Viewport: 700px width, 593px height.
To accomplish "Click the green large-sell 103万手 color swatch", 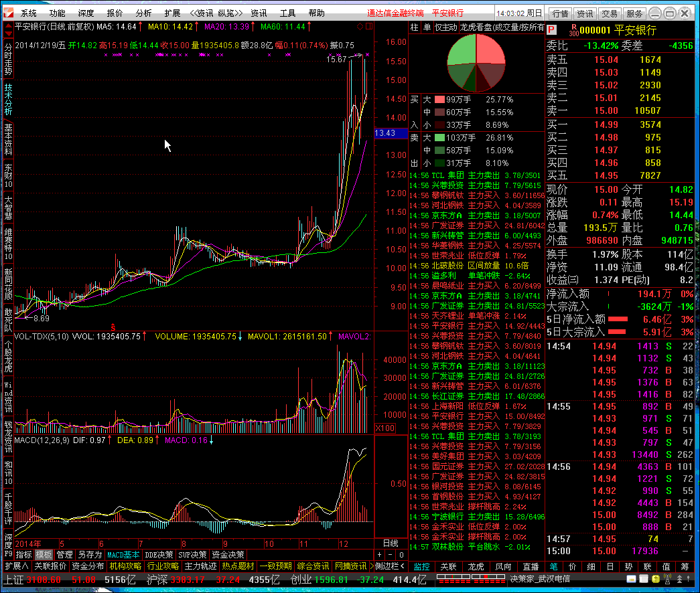I will coord(439,138).
